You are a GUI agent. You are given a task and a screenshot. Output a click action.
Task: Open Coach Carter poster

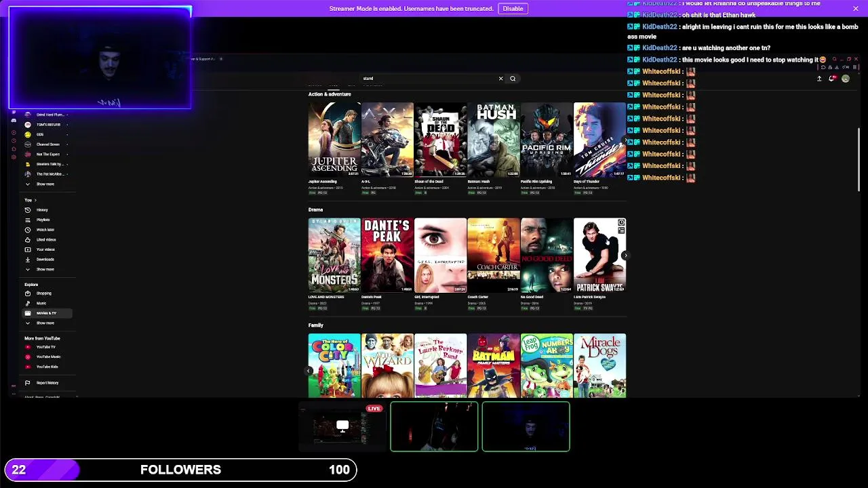click(x=494, y=255)
